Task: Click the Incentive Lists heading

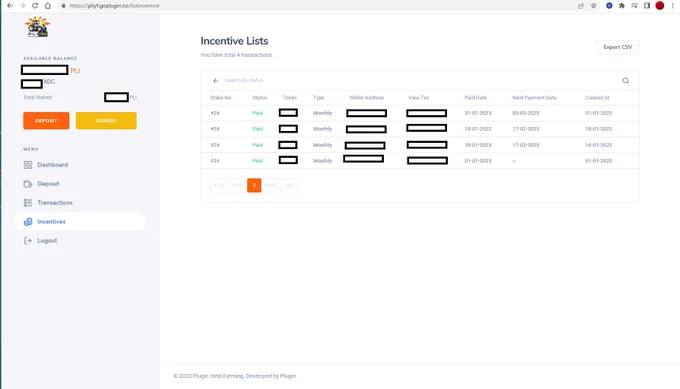Action: tap(234, 41)
